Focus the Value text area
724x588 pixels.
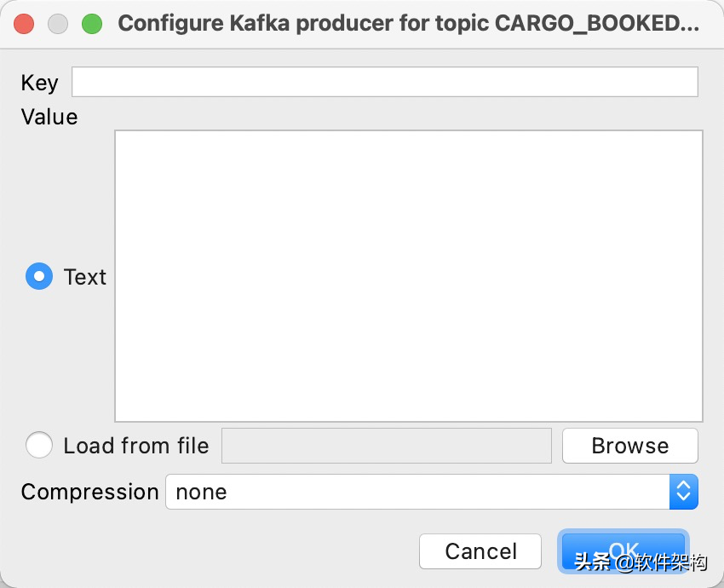coord(409,276)
